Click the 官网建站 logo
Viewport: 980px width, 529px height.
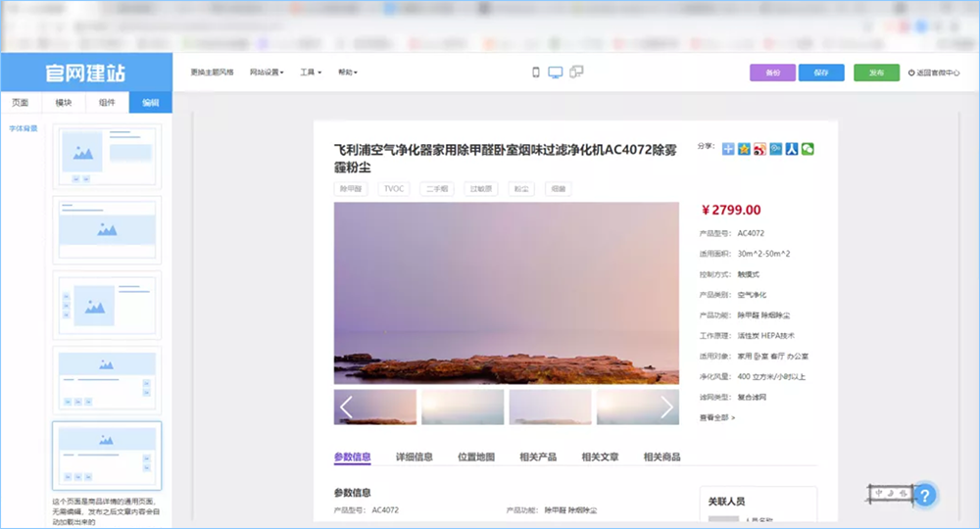tap(85, 73)
